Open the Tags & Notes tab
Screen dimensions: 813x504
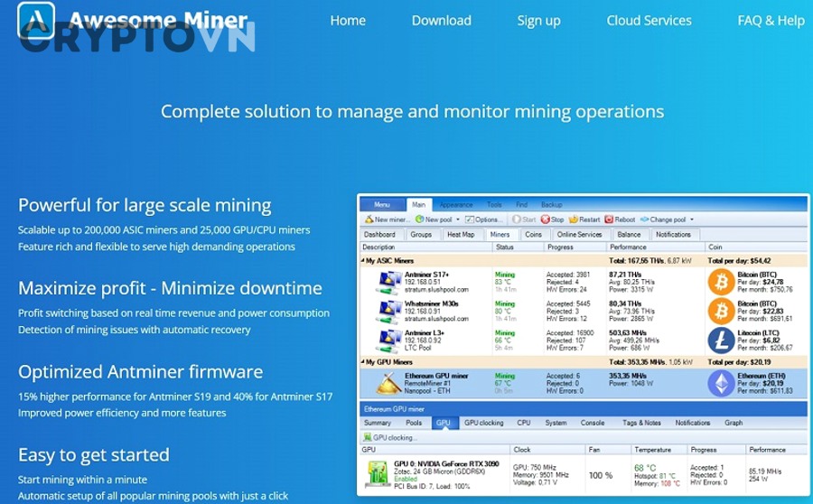point(642,423)
